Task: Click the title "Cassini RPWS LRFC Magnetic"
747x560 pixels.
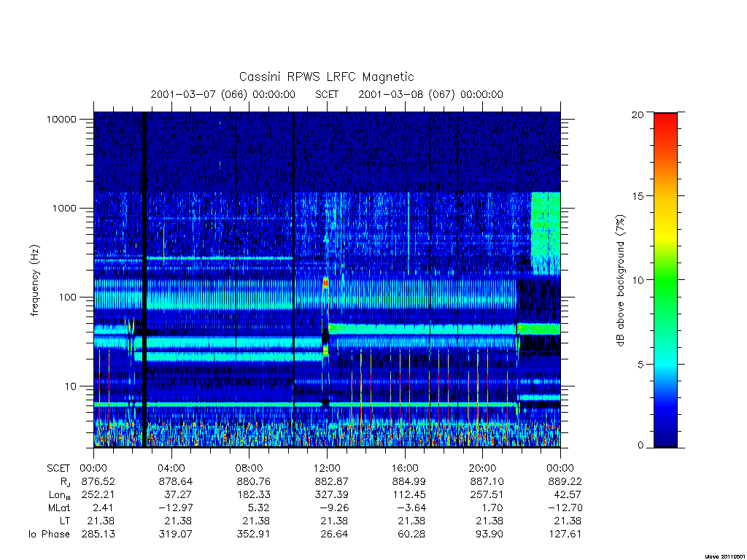Action: click(326, 77)
